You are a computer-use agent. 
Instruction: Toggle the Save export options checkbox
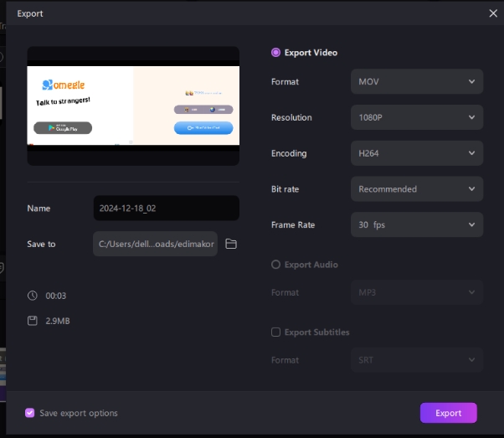30,413
